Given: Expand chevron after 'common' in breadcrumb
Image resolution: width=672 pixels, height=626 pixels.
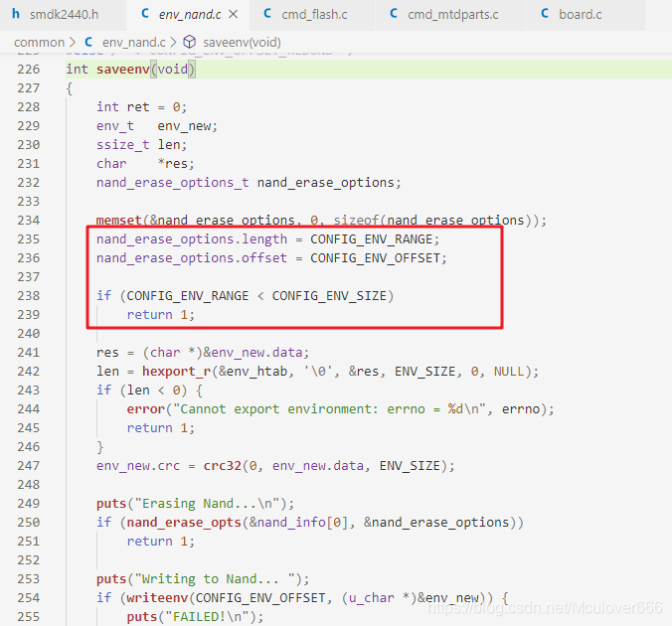Looking at the screenshot, I should (x=73, y=43).
